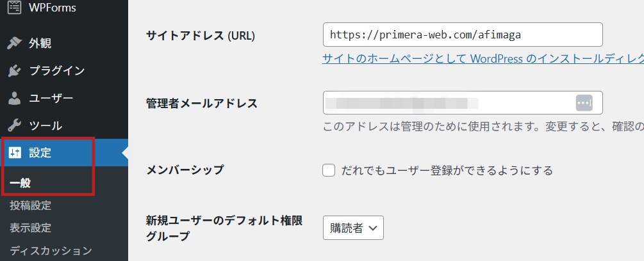The width and height of the screenshot is (644, 261).
Task: Click the 設定 menu label
Action: (x=40, y=153)
